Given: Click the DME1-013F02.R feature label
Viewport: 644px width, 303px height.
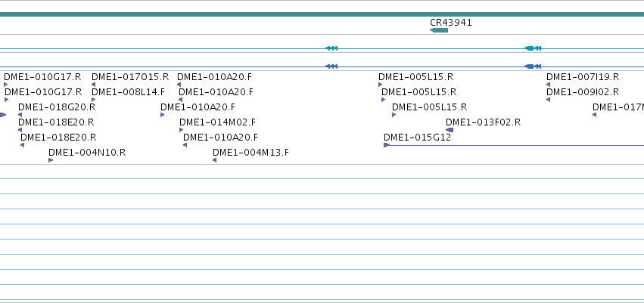Looking at the screenshot, I should pos(483,122).
